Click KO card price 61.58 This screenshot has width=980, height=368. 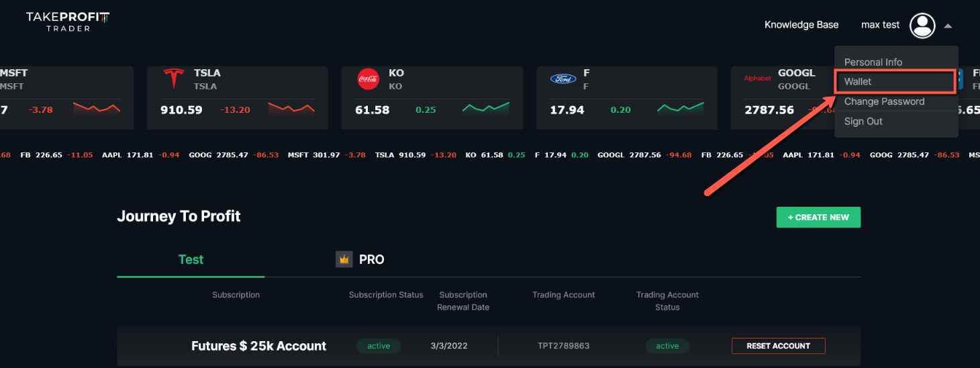[x=372, y=109]
